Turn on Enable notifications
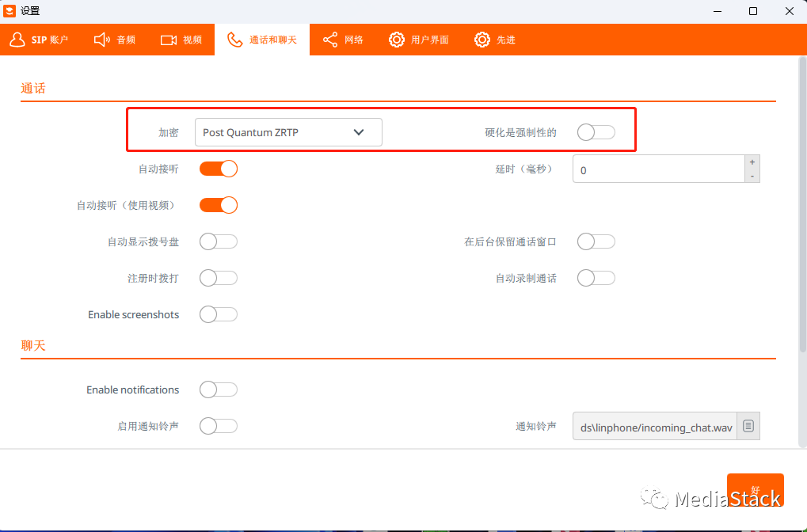807x532 pixels. pos(219,389)
